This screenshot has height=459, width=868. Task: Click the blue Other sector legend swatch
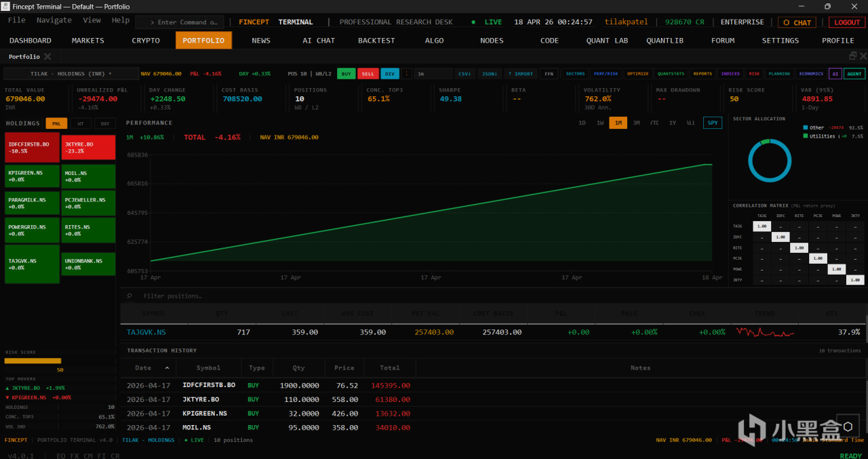coord(805,127)
